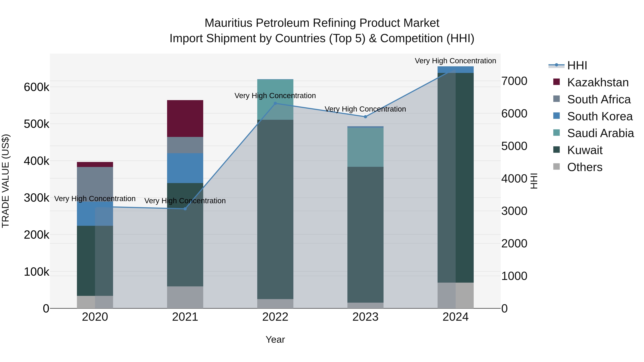Toggle the HHI legend entry
Image resolution: width=644 pixels, height=362 pixels.
tap(568, 65)
